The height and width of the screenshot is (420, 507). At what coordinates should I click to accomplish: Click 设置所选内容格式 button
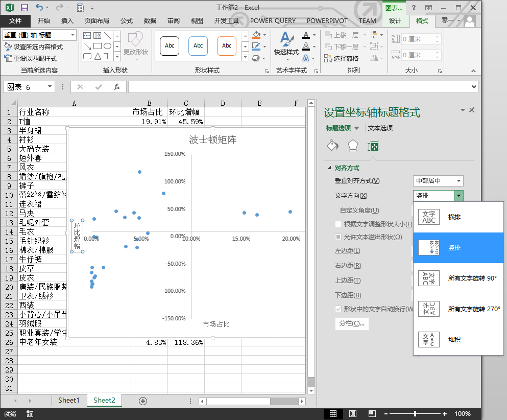(34, 46)
